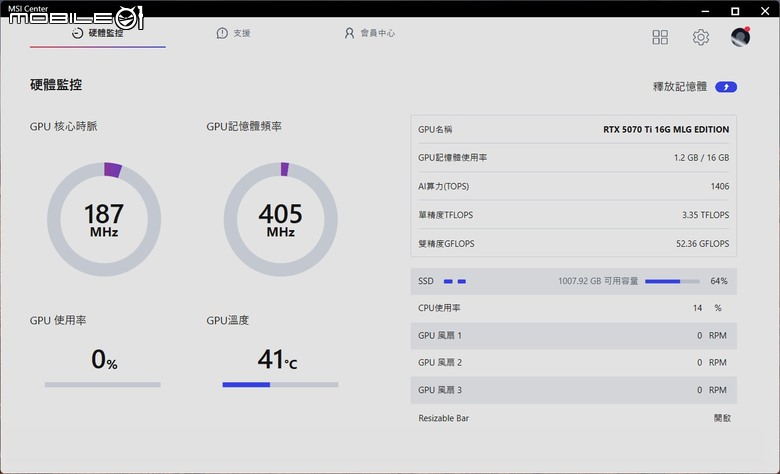
Task: Click the 釋放記憶體 release memory button
Action: [x=726, y=87]
